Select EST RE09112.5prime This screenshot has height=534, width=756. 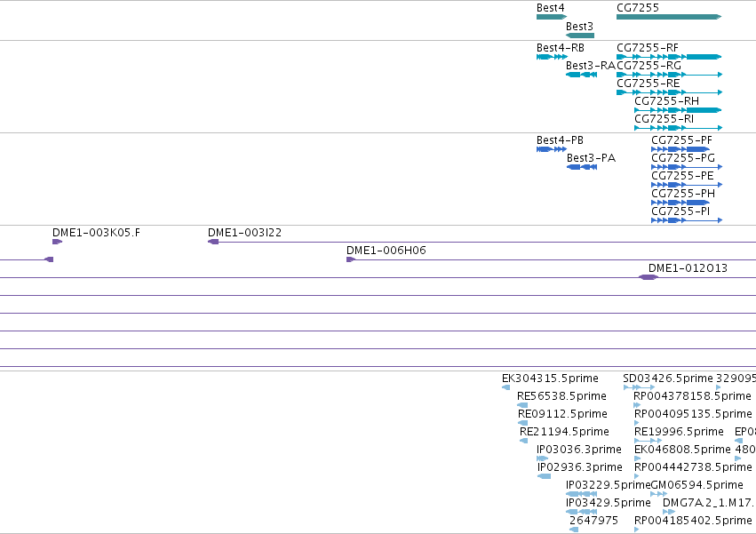click(x=522, y=423)
